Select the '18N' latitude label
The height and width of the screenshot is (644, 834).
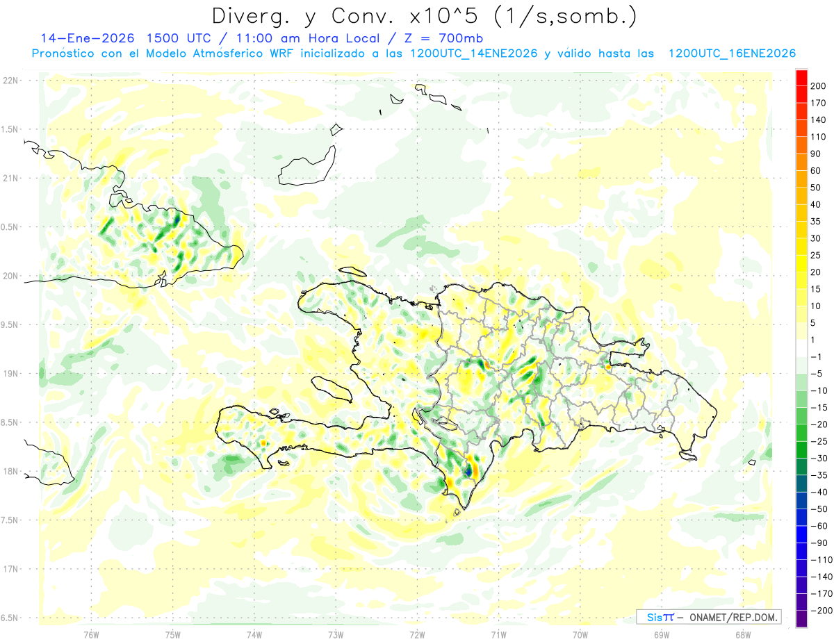[x=10, y=472]
